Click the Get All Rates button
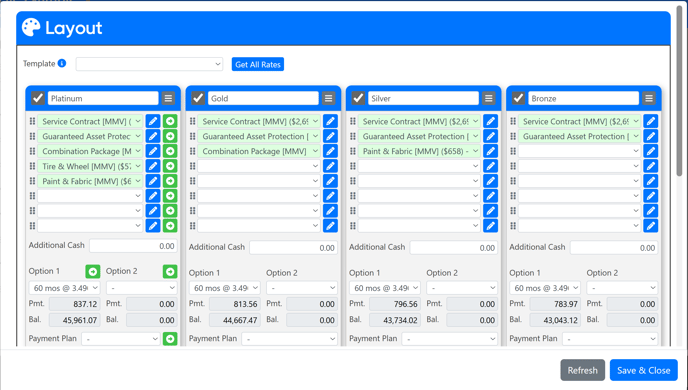 click(x=258, y=64)
